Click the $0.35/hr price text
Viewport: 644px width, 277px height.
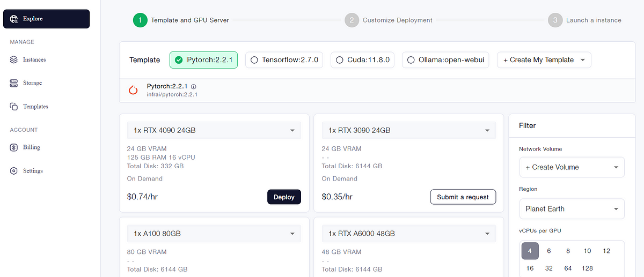pos(337,197)
